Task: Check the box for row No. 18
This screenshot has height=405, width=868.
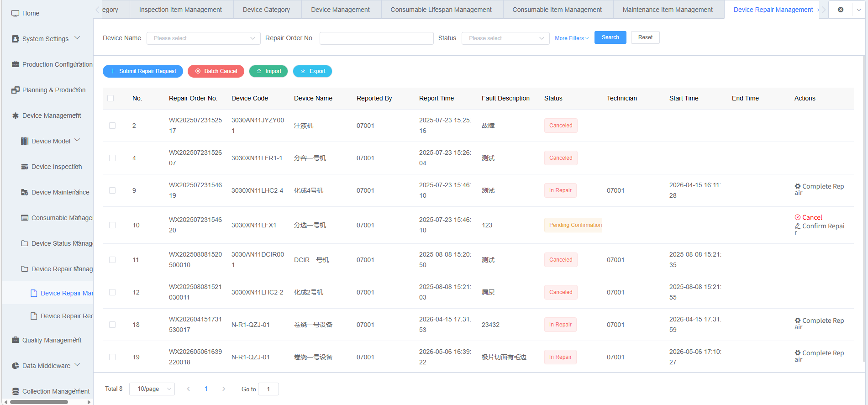Action: (112, 325)
